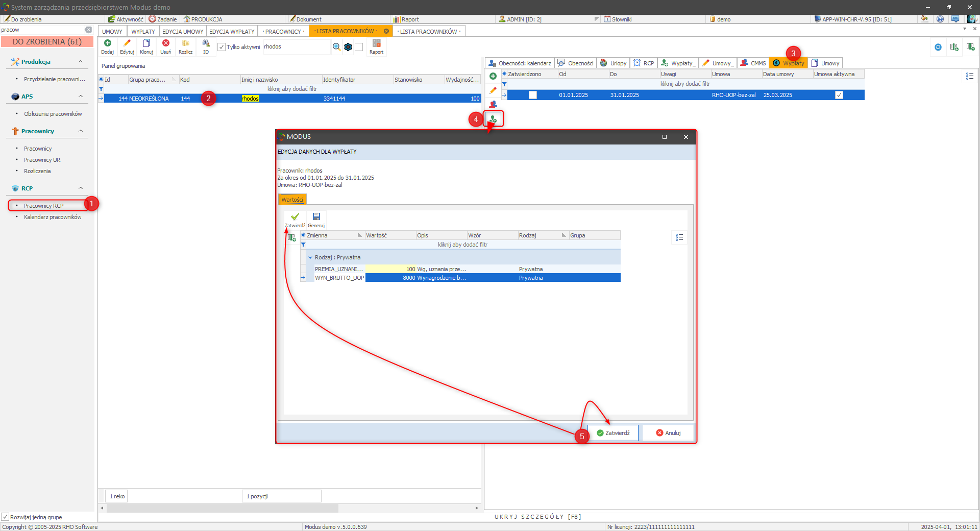980x531 pixels.
Task: Collapse the RCP sidebar section
Action: (x=81, y=188)
